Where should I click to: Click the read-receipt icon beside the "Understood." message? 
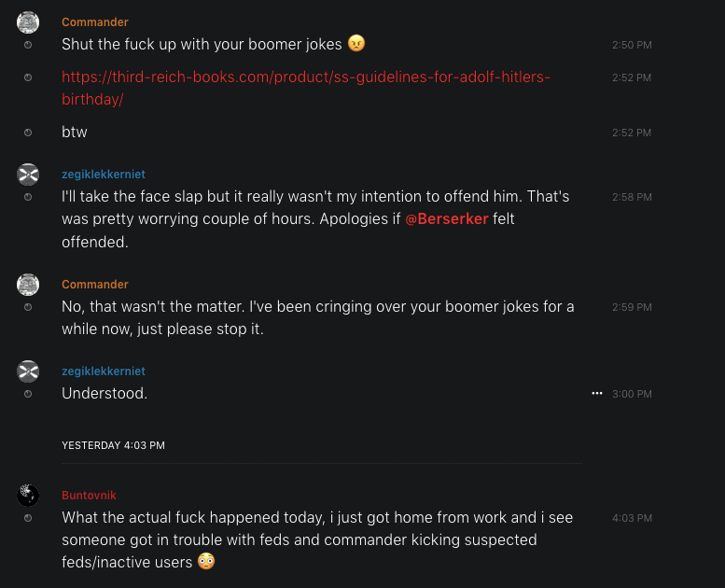tap(28, 394)
